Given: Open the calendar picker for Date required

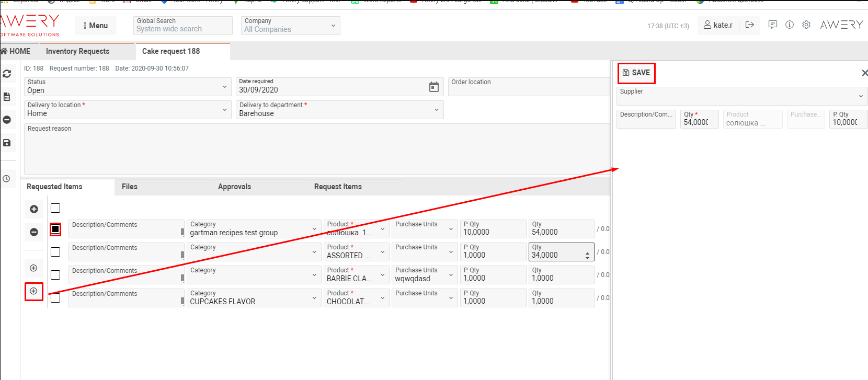Looking at the screenshot, I should coord(433,87).
